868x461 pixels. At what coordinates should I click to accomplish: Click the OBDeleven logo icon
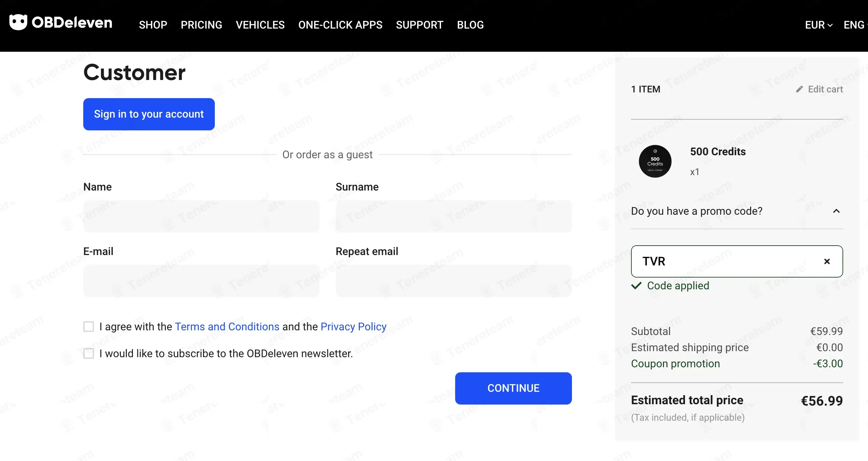click(18, 22)
